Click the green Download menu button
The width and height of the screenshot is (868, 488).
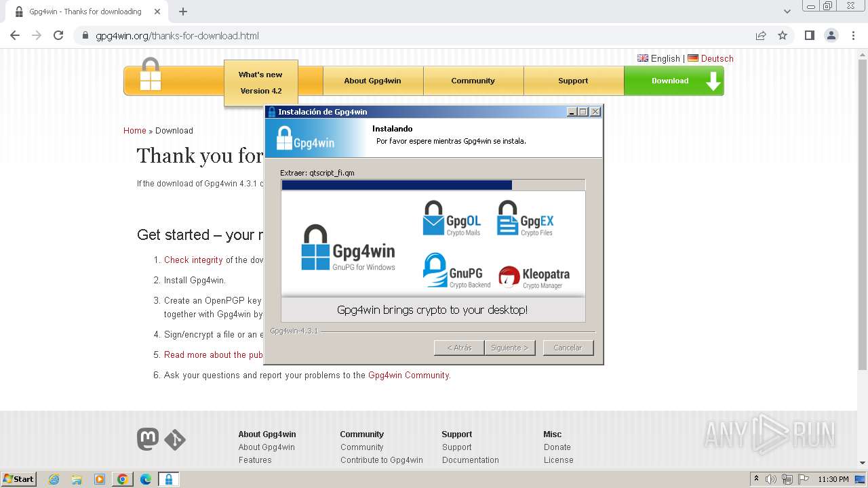click(673, 81)
